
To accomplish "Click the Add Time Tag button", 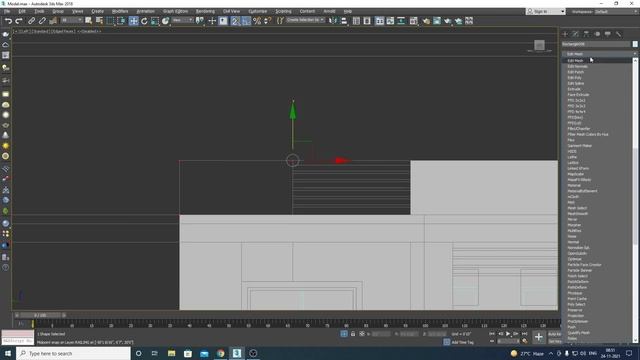I will [x=462, y=342].
